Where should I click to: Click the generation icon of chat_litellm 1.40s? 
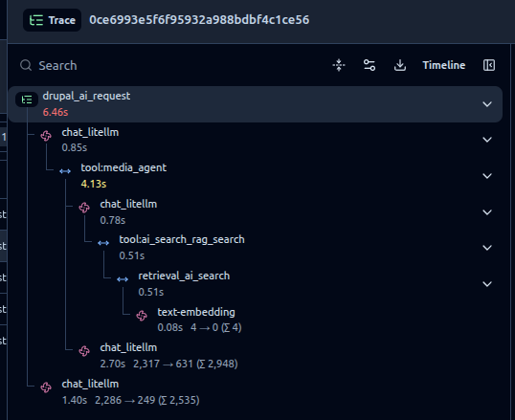pos(46,387)
